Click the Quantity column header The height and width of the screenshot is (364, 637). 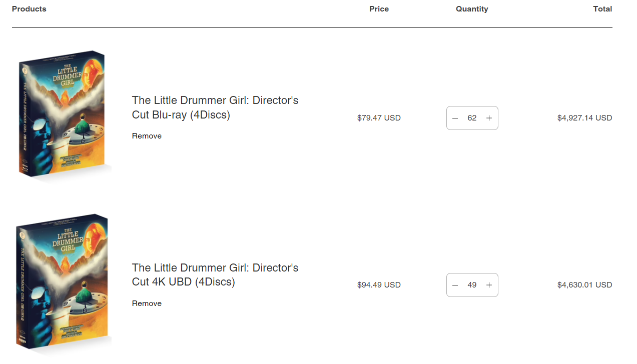(472, 9)
